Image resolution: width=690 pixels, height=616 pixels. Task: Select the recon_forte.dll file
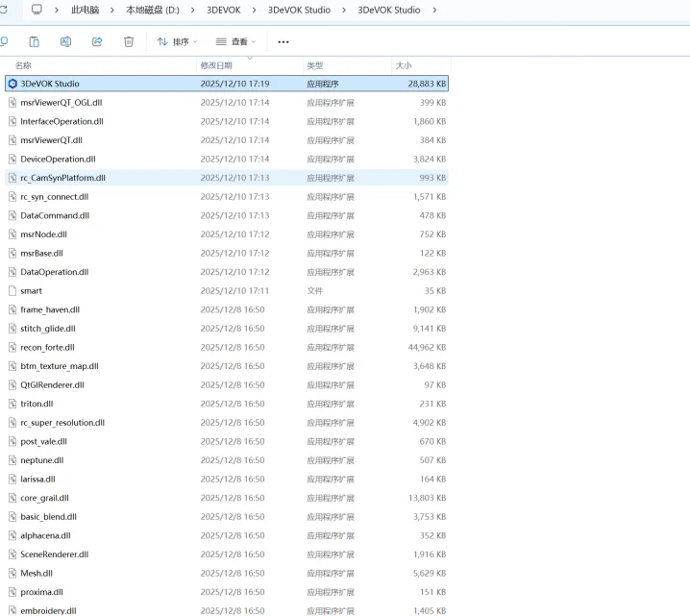point(47,347)
